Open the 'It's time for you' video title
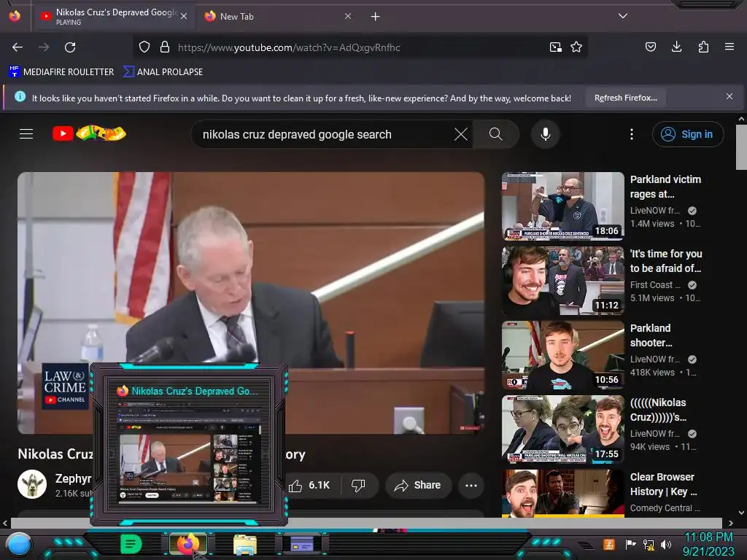 coord(665,261)
